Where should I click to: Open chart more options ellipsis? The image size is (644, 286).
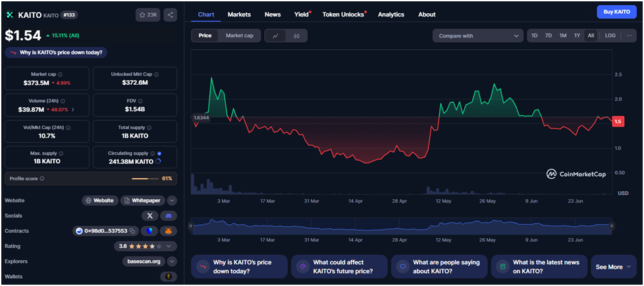pyautogui.click(x=630, y=36)
